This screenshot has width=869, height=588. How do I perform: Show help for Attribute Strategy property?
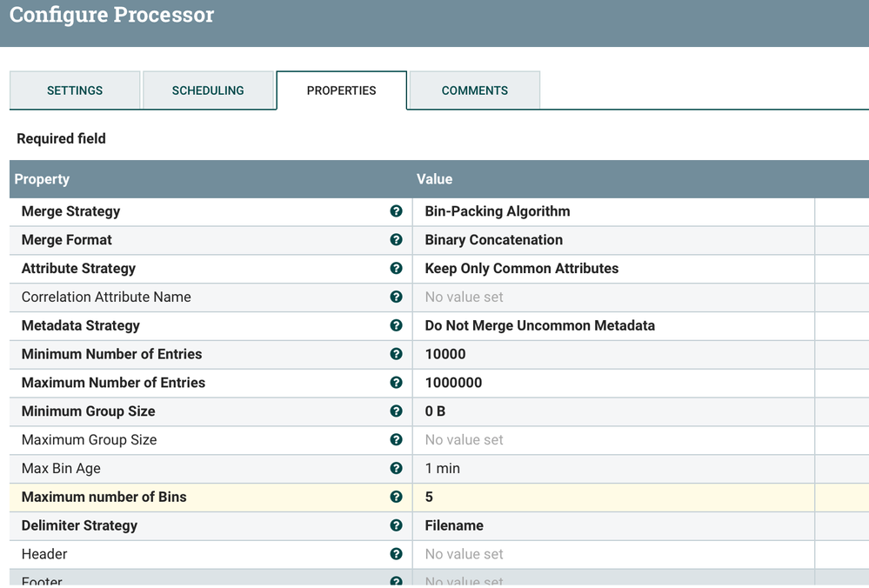pos(397,269)
